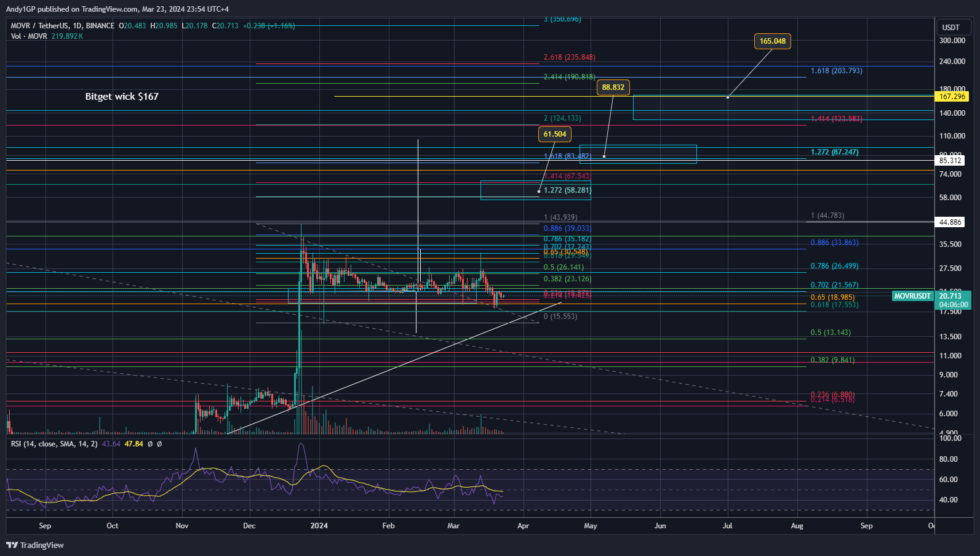980x556 pixels.
Task: Click the Aug label on time axis
Action: click(797, 526)
